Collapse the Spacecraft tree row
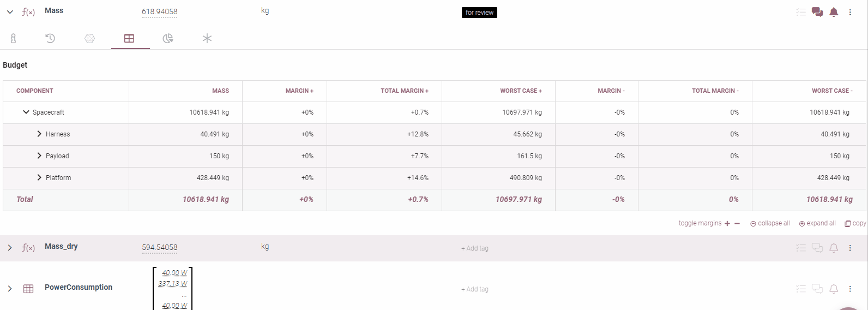 [x=26, y=112]
